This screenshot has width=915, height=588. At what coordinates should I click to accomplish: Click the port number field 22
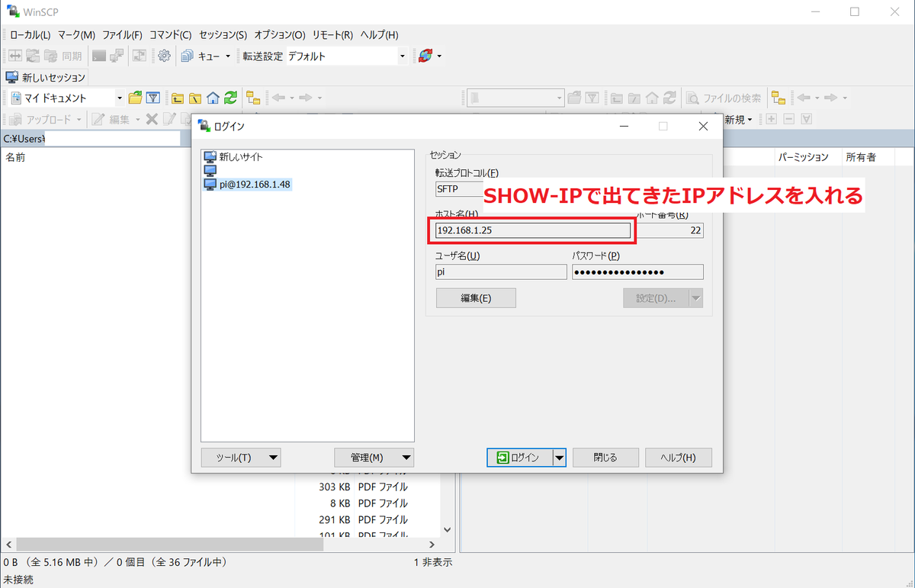669,230
